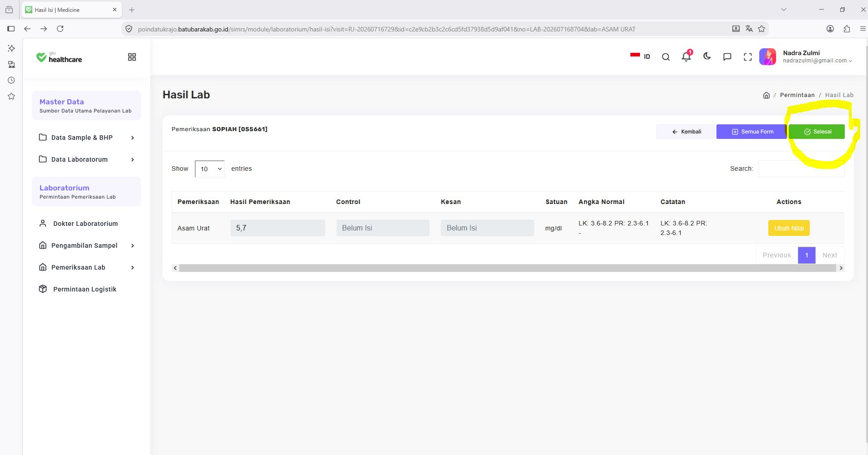Screen dimensions: 868x455
Task: Expand Data Sample & BHP menu
Action: click(x=86, y=138)
